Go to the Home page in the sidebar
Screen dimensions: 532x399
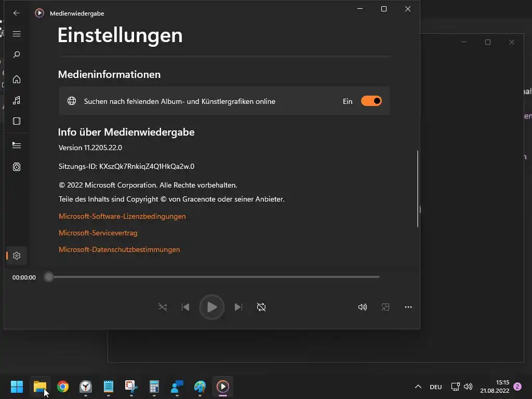point(16,79)
